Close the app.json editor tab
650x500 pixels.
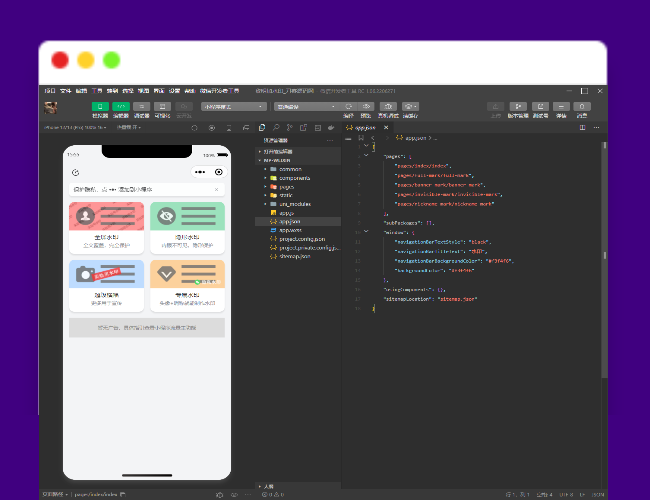coord(384,128)
